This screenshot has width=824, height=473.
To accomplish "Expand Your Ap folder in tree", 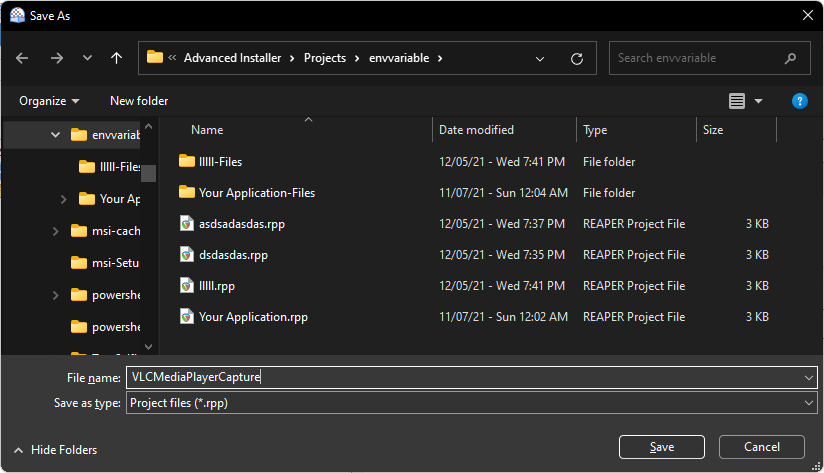I will pos(64,199).
